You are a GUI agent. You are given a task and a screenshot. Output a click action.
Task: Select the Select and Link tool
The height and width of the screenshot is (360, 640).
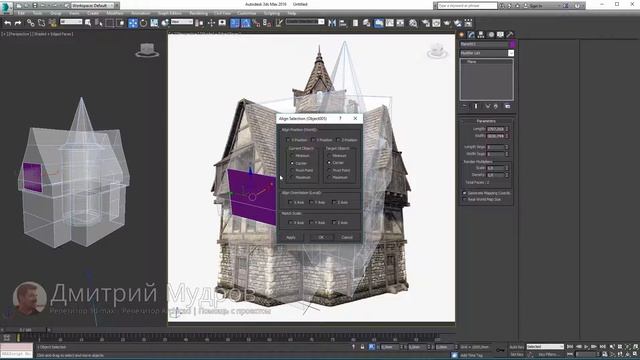pyautogui.click(x=31, y=23)
